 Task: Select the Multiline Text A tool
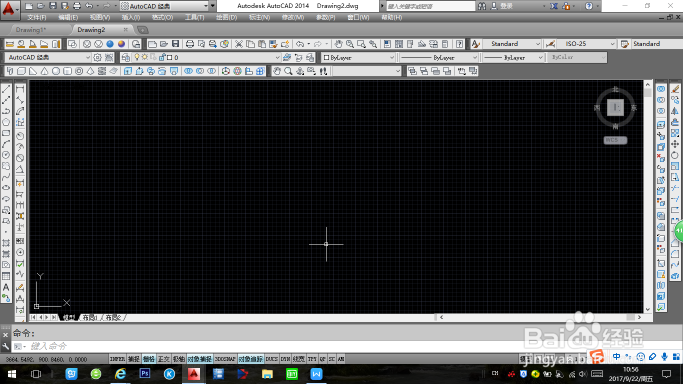[x=6, y=287]
